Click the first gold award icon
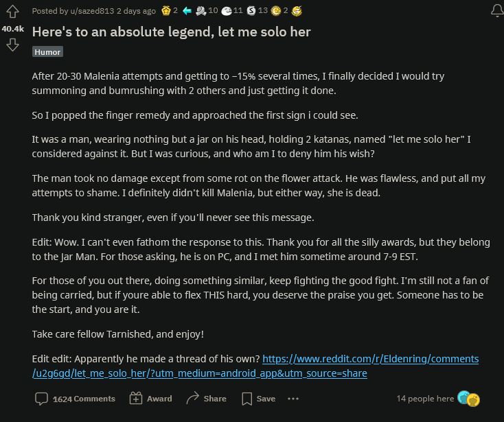This screenshot has width=504, height=422. [x=165, y=11]
